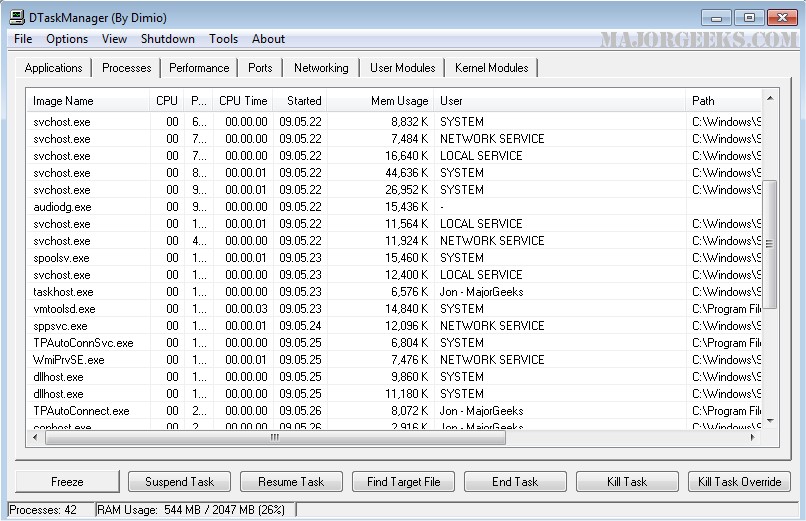This screenshot has width=806, height=521.
Task: Select svchost.exe row using 8,832 K
Action: (394, 122)
